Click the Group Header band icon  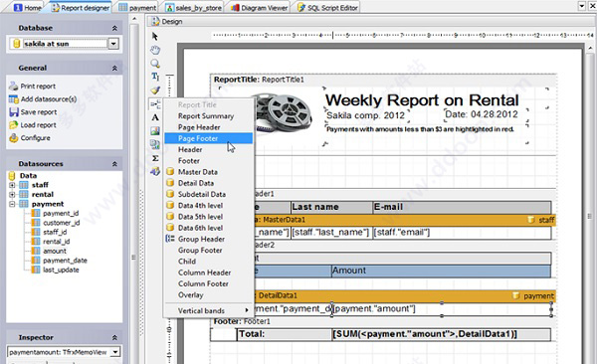[x=170, y=239]
